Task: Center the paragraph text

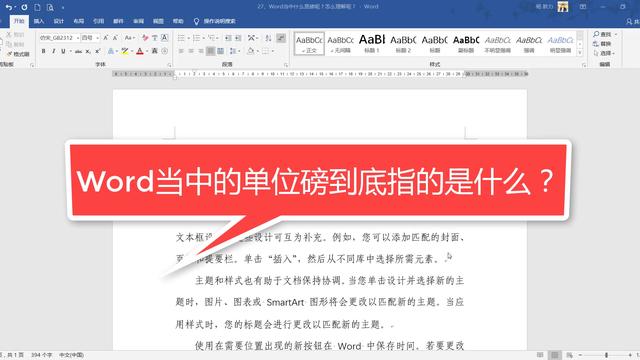Action: click(x=191, y=51)
